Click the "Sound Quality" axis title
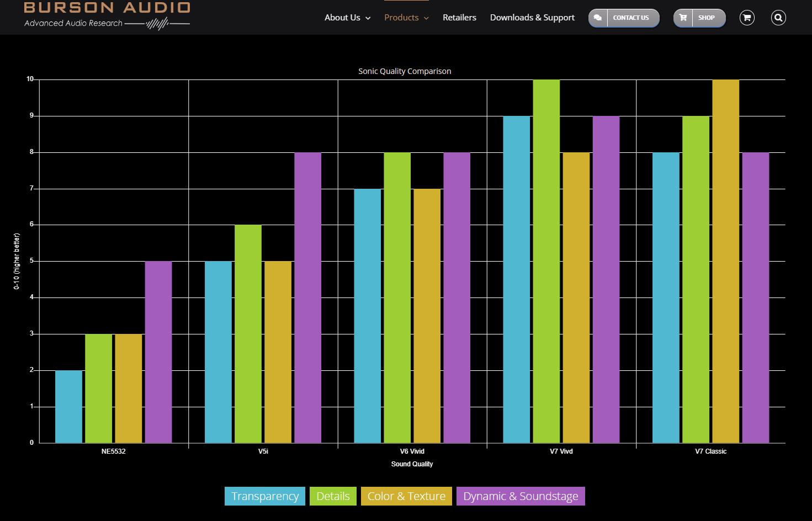Image resolution: width=812 pixels, height=521 pixels. click(x=412, y=464)
